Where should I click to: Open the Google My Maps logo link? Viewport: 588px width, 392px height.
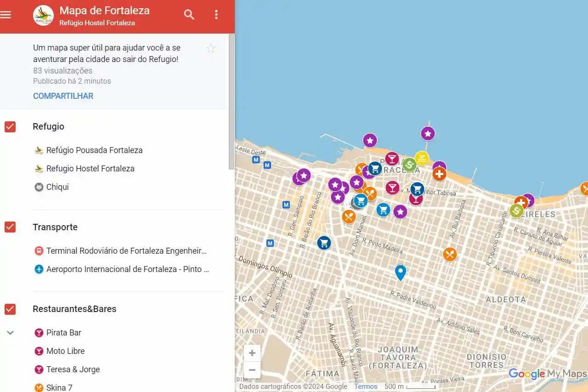tap(547, 374)
